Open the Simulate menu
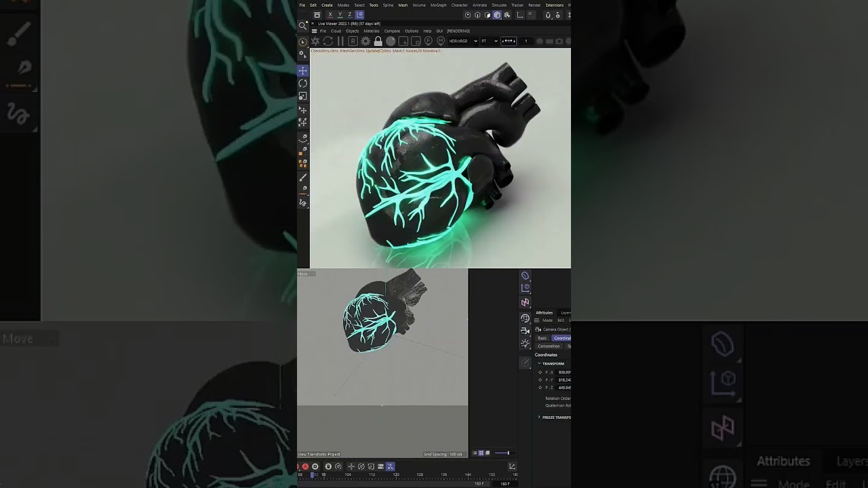The height and width of the screenshot is (488, 868). pyautogui.click(x=499, y=5)
